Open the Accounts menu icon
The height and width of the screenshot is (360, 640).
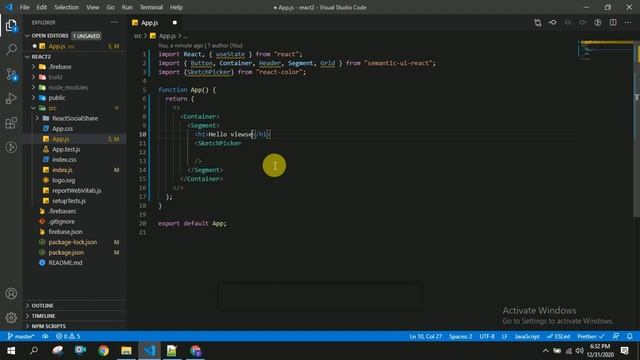(x=11, y=293)
